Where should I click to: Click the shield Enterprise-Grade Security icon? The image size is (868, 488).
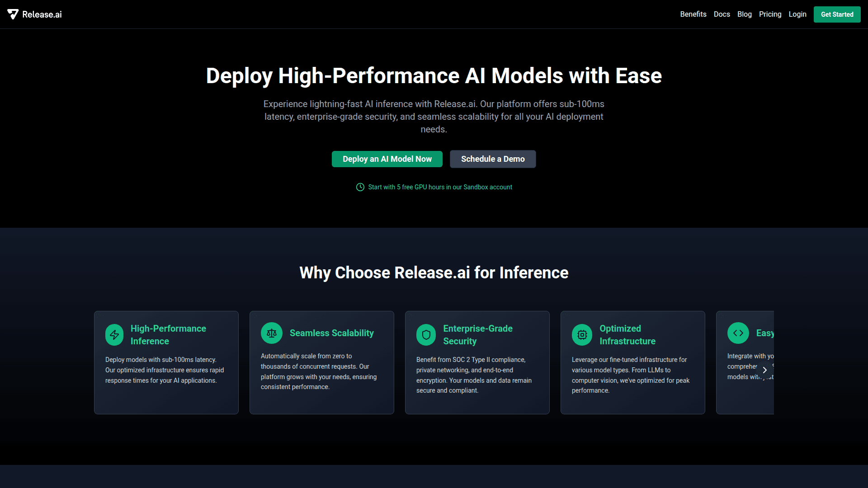click(x=426, y=335)
